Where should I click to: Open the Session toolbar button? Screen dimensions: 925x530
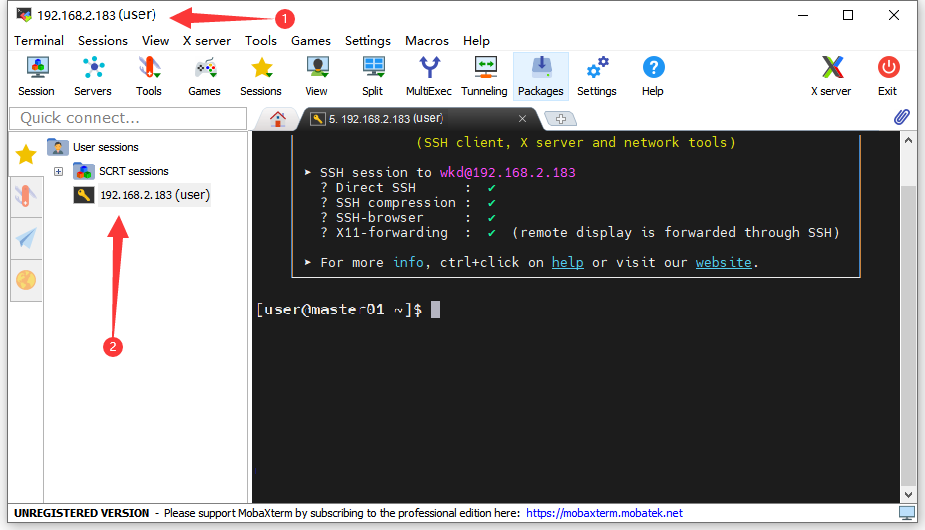(x=37, y=76)
